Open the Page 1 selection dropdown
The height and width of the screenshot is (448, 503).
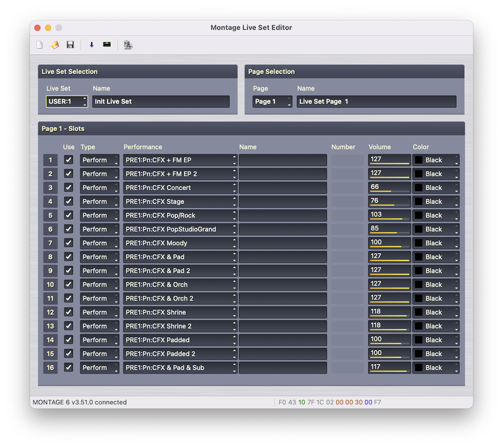coord(272,102)
